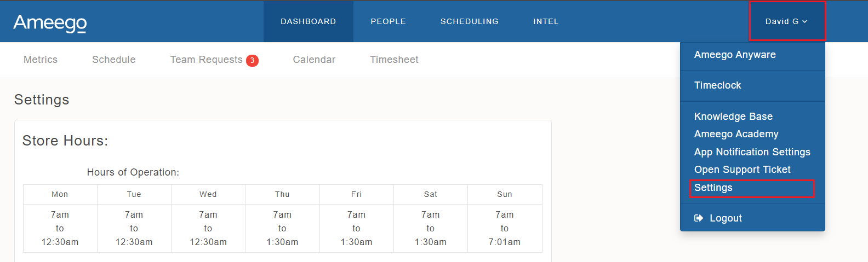Open the Scheduling menu
This screenshot has height=262, width=868.
(x=470, y=21)
